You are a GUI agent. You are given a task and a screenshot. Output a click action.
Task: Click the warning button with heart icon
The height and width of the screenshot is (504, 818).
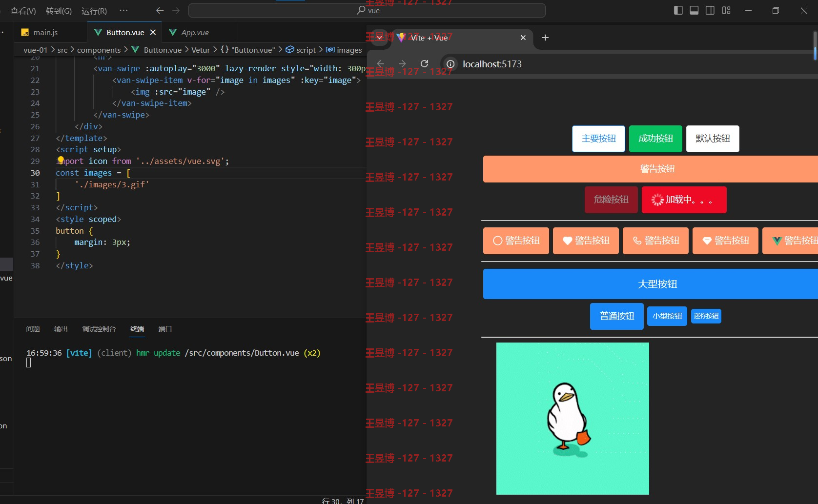(x=586, y=241)
